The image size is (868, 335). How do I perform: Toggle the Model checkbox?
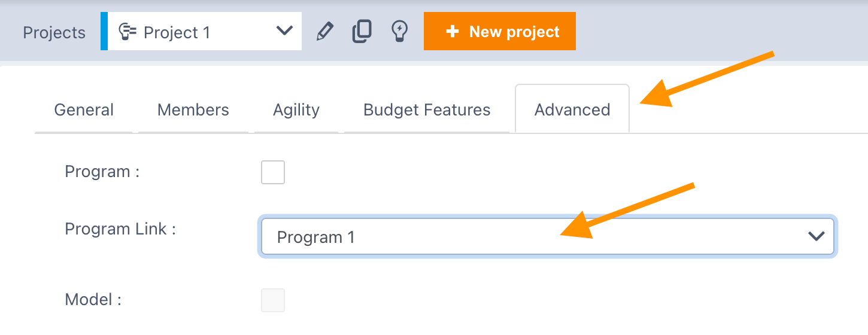pos(273,300)
